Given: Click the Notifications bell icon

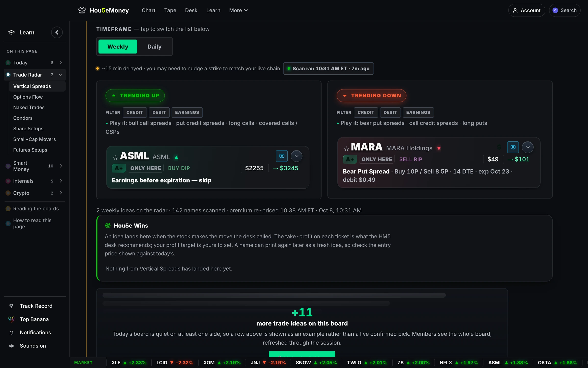Looking at the screenshot, I should click(x=11, y=333).
